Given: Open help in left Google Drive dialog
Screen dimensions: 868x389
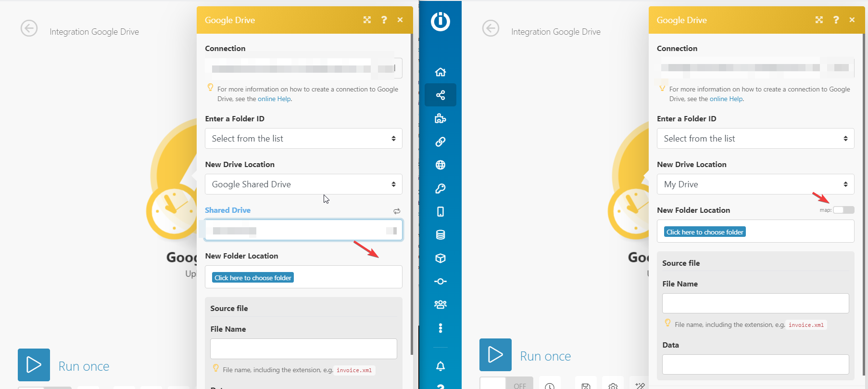Looking at the screenshot, I should coord(384,20).
